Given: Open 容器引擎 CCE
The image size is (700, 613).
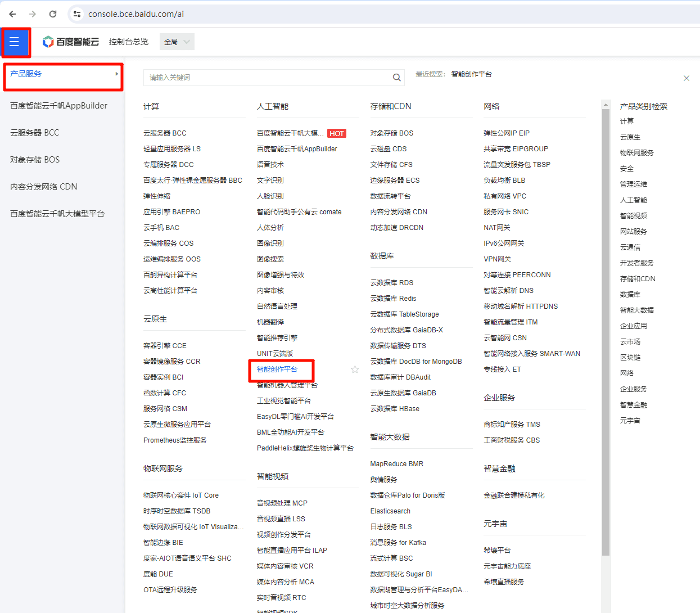Looking at the screenshot, I should [x=165, y=346].
